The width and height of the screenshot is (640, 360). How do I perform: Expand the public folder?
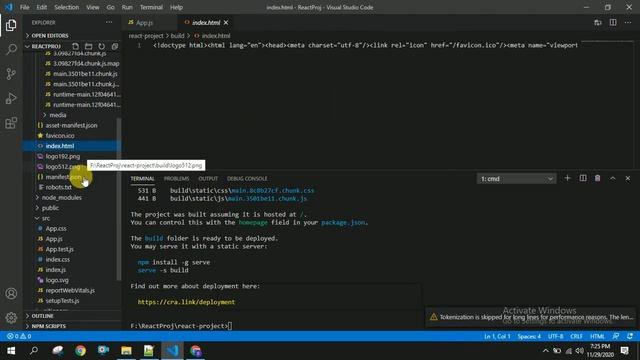coord(50,208)
